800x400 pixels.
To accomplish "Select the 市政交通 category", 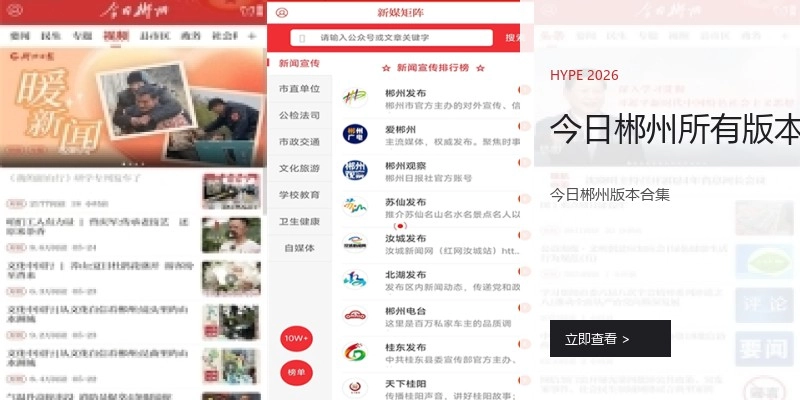I will [x=299, y=142].
